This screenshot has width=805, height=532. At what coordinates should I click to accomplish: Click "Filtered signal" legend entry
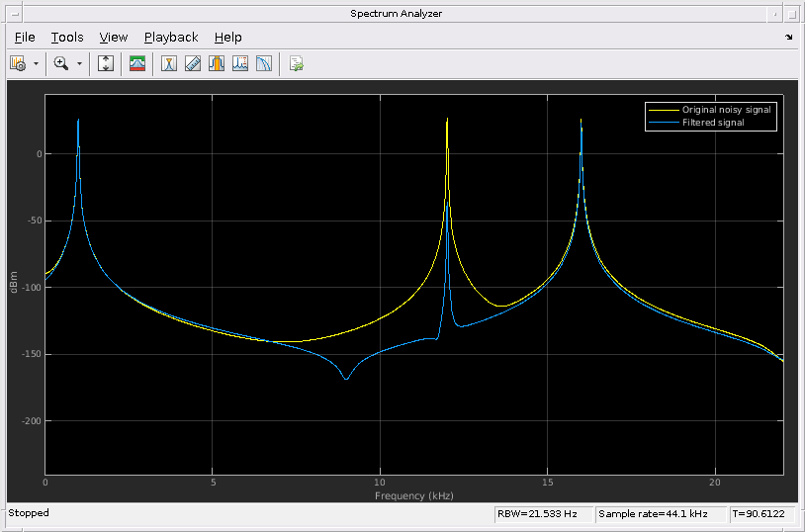[713, 123]
